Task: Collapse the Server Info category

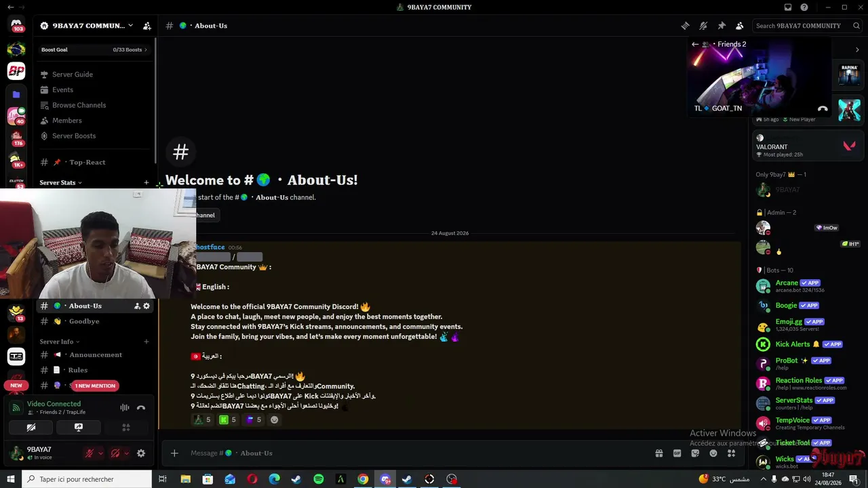Action: tap(59, 342)
